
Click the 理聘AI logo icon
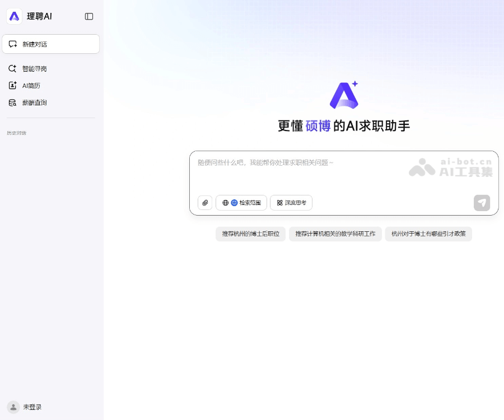coord(14,16)
